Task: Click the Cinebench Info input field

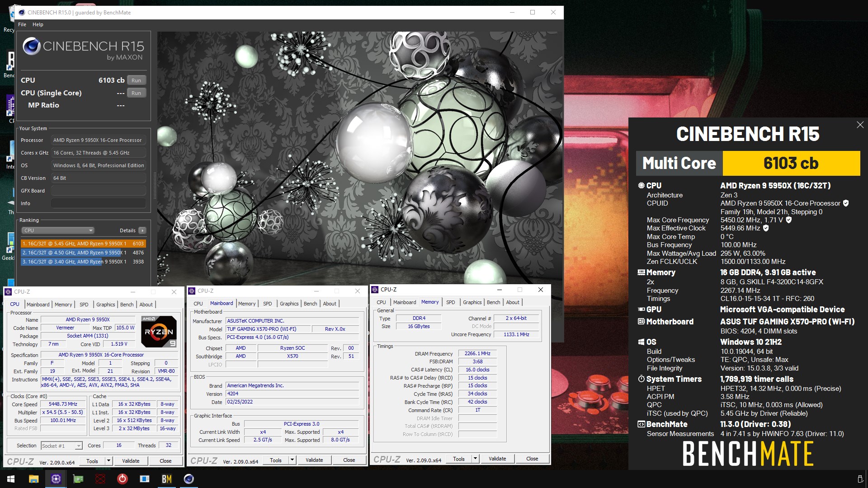Action: [x=98, y=203]
